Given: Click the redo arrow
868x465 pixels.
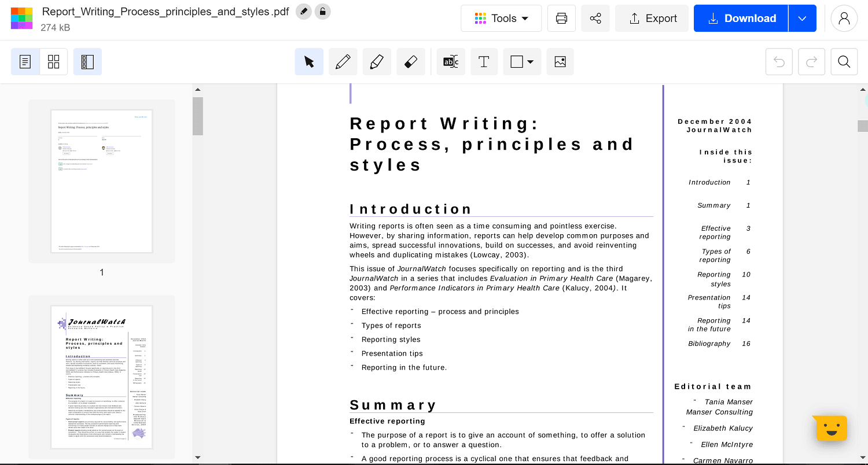Looking at the screenshot, I should [812, 62].
